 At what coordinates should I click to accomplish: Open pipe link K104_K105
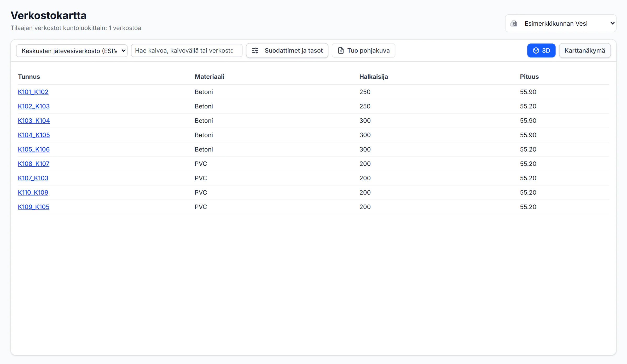(34, 135)
